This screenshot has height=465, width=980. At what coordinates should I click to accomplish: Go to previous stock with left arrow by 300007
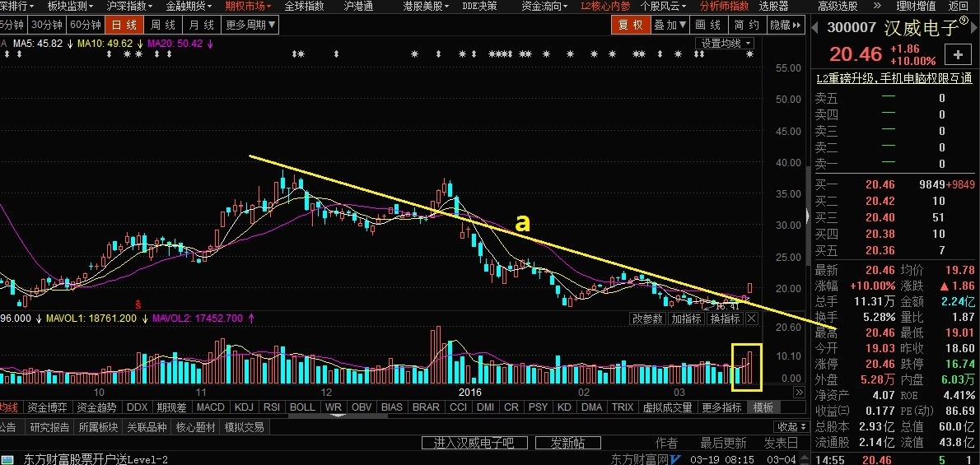815,27
